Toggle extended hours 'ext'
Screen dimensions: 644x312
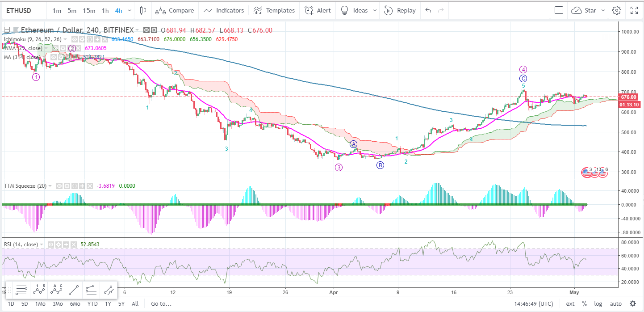[570, 304]
